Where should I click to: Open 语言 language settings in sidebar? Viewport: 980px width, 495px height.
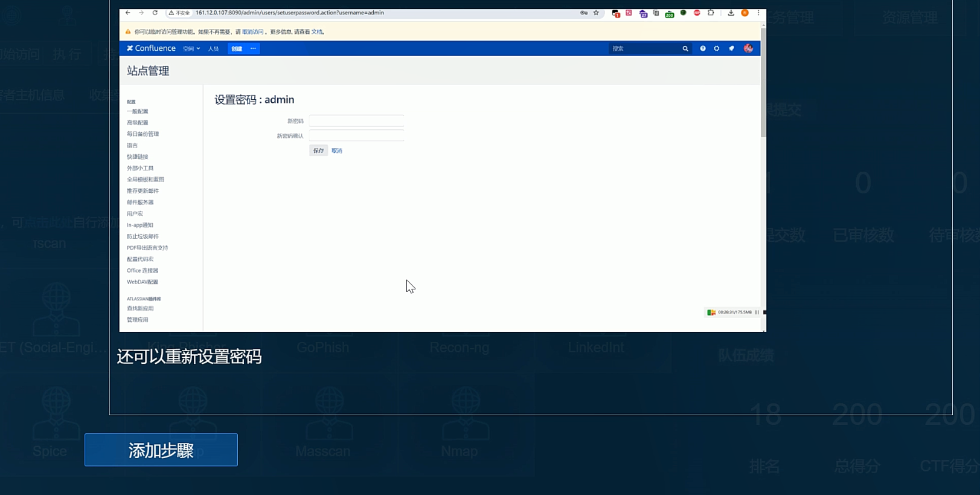pos(132,146)
